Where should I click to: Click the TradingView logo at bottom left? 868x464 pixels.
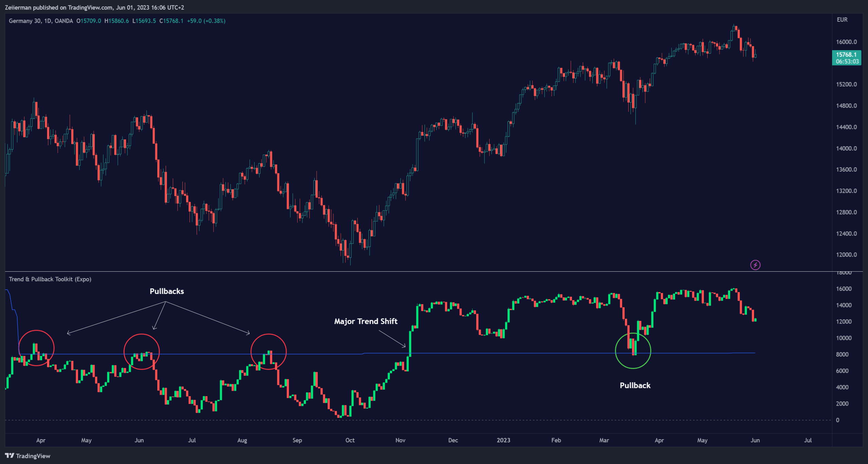point(28,456)
